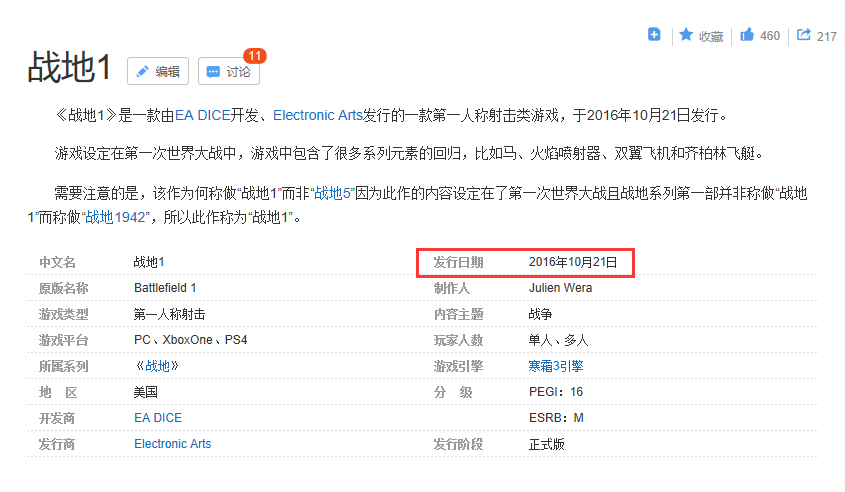Click the PEGI：16 rating value
845x492 pixels.
coord(556,392)
